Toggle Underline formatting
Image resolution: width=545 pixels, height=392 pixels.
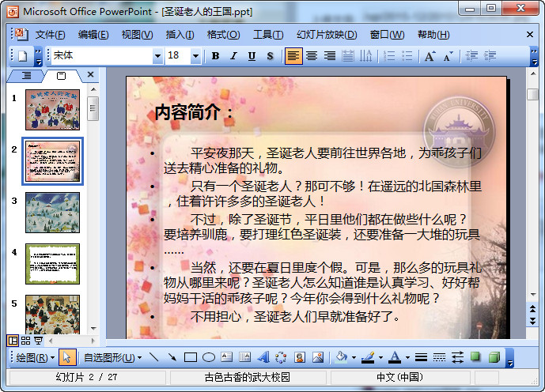click(252, 56)
